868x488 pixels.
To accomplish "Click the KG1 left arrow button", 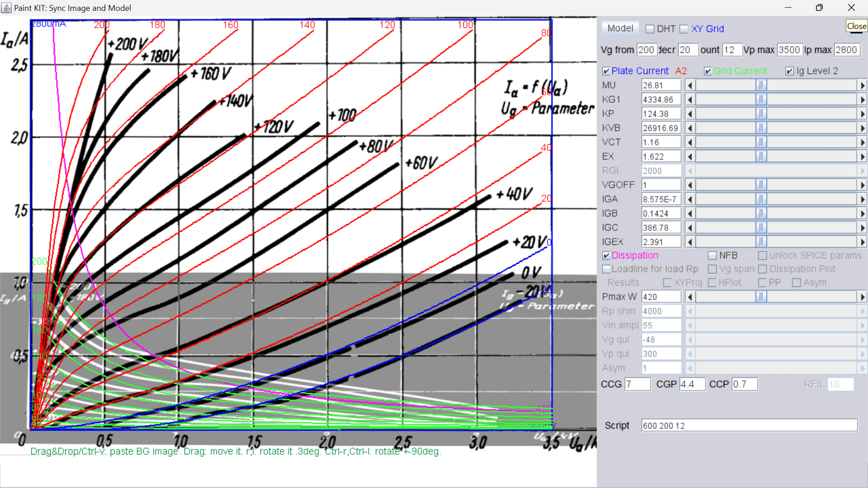I will (690, 99).
